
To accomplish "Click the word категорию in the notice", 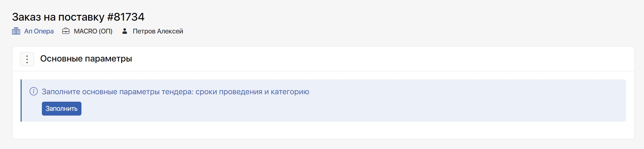I will click(x=290, y=92).
